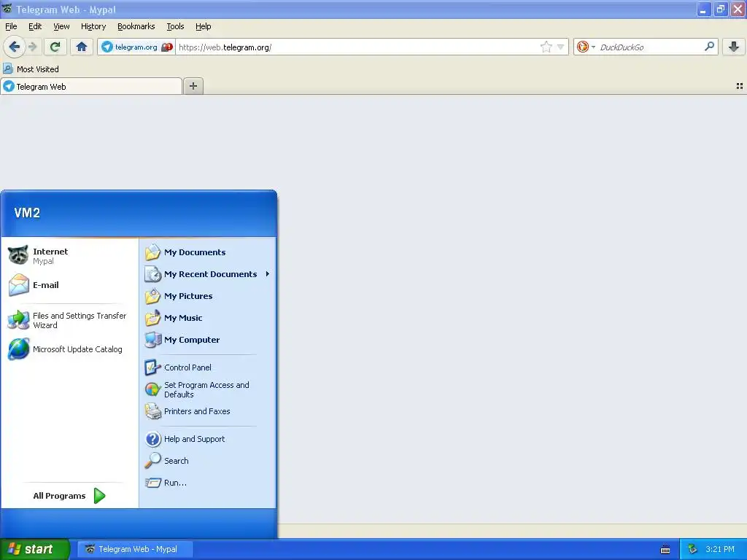
Task: Click Telegram Web - Mypal taskbar button
Action: pos(135,549)
